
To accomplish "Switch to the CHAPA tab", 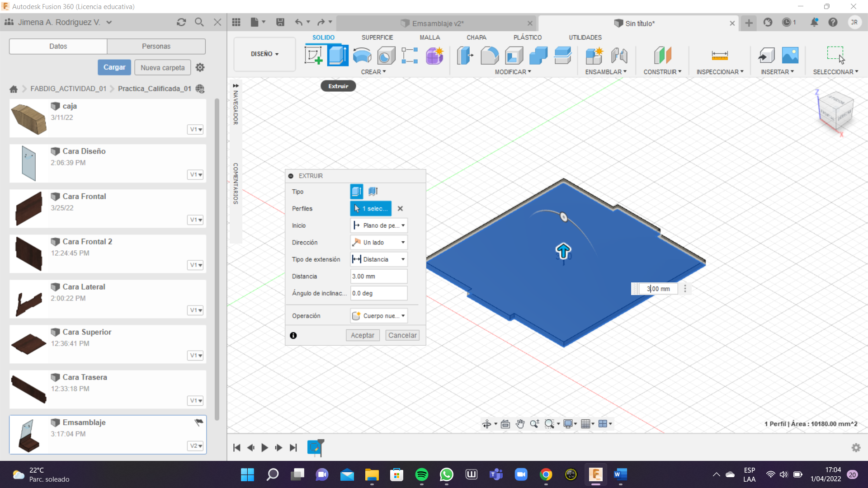I will click(x=476, y=38).
